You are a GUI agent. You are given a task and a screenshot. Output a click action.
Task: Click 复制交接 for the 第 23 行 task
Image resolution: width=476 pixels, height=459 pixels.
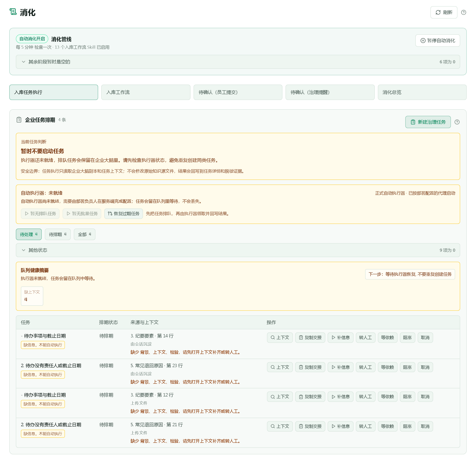tap(310, 367)
